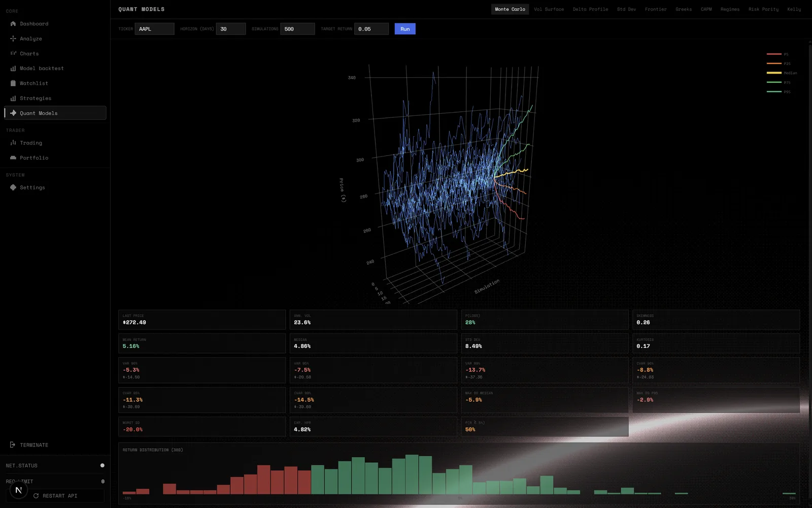Open the Greeks tab
The height and width of the screenshot is (508, 812).
coord(684,9)
